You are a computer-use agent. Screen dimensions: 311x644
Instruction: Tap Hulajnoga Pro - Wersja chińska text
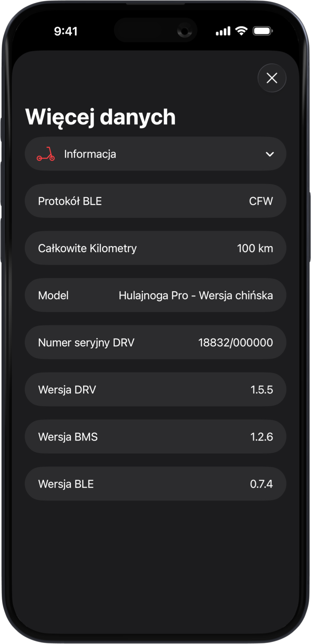196,296
